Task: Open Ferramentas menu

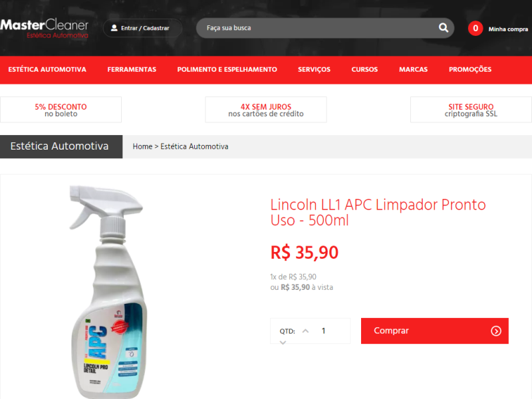Action: 132,70
